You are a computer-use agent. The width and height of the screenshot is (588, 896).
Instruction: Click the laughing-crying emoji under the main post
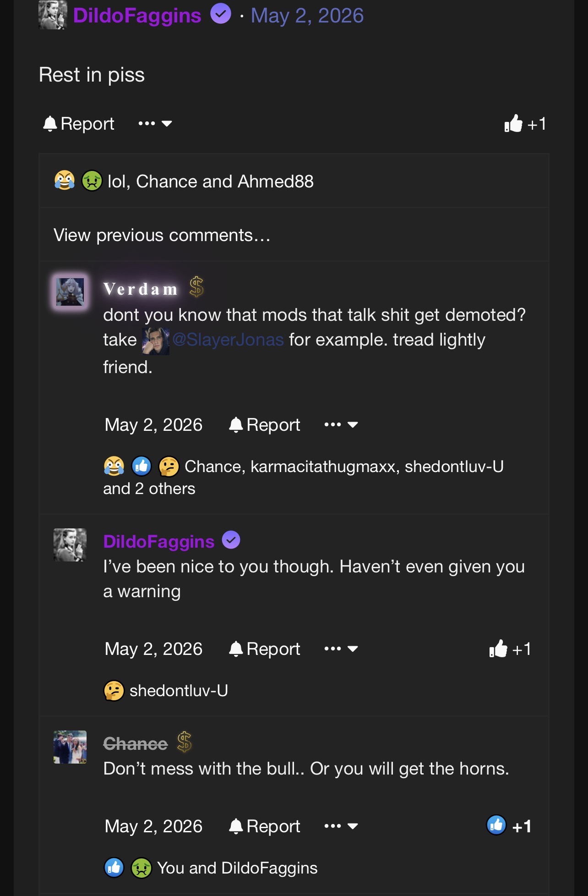click(65, 181)
